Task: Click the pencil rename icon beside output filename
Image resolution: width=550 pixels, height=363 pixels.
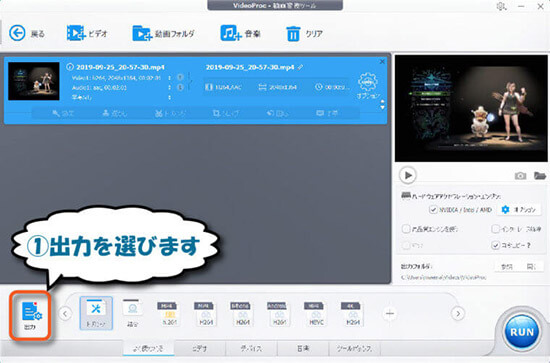Action: click(x=300, y=67)
